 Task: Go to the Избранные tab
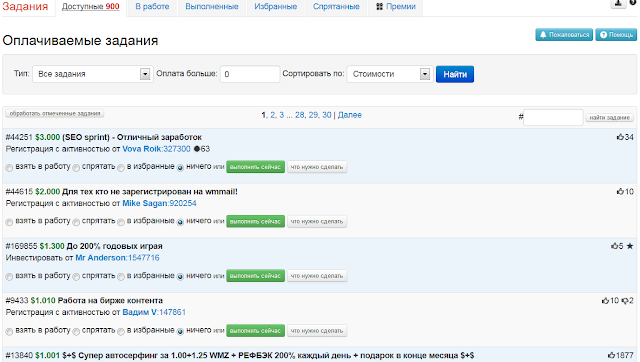pos(276,7)
